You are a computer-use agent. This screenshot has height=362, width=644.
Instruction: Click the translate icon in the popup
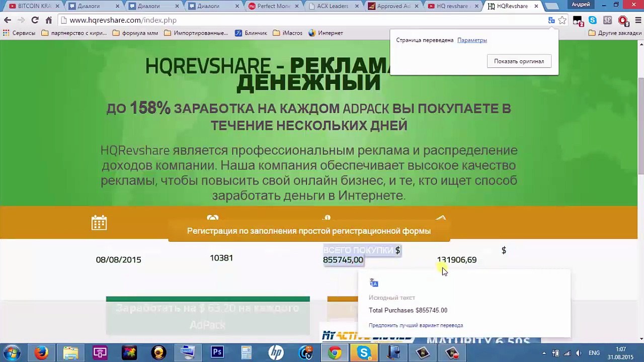click(x=374, y=283)
